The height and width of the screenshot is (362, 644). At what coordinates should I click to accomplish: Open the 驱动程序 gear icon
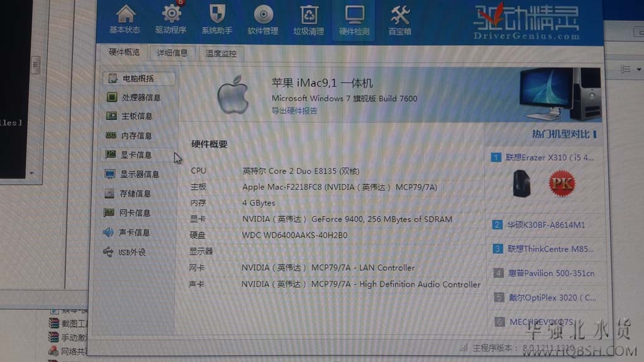171,19
